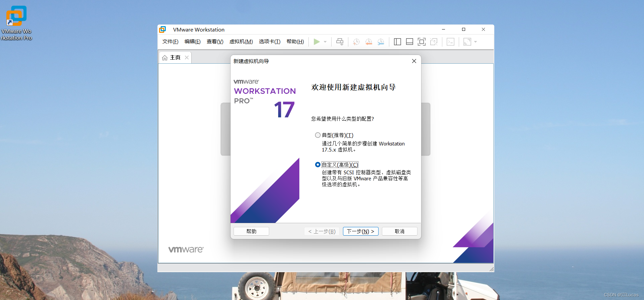Revert to snapshot using orange arrow icon

368,42
